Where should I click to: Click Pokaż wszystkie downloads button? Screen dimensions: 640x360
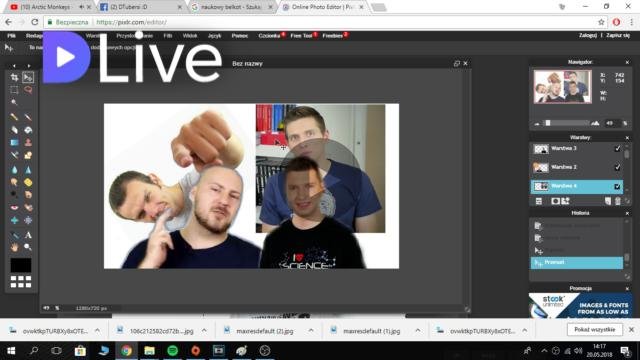(595, 329)
